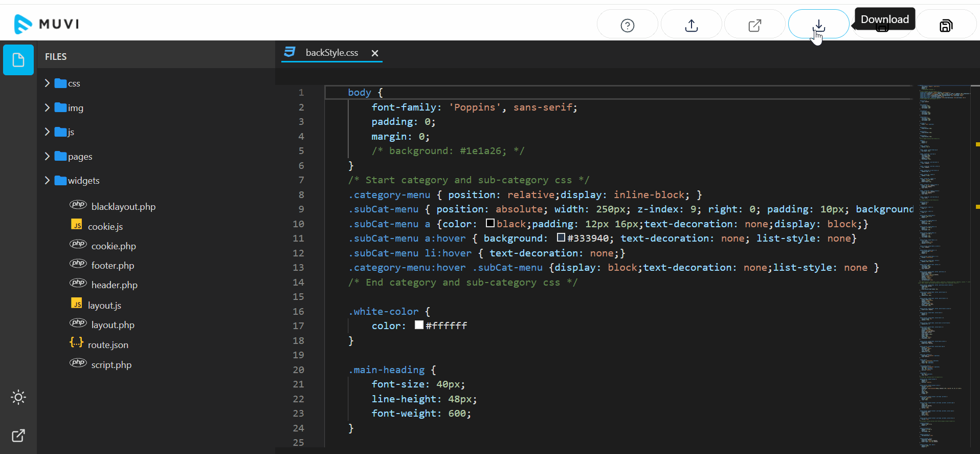Toggle light/dark theme sun icon
This screenshot has height=454, width=980.
18,397
